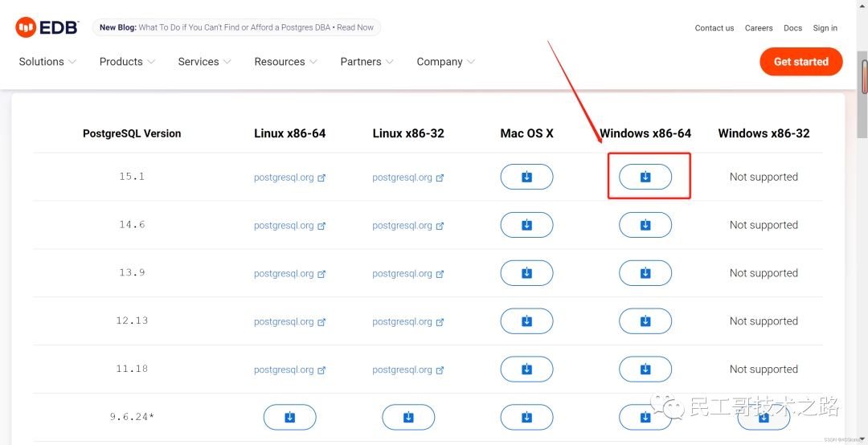868x445 pixels.
Task: Click Not supported in the 13.9 row
Action: click(764, 273)
